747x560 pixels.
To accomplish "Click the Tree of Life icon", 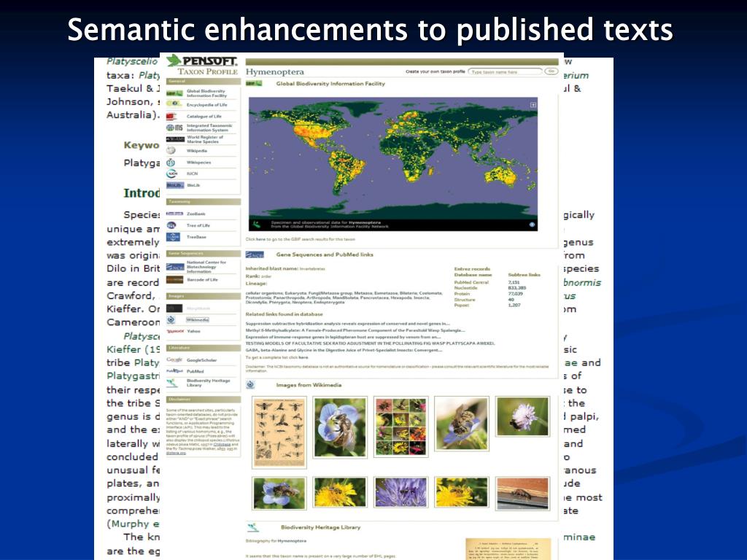I will [x=171, y=225].
